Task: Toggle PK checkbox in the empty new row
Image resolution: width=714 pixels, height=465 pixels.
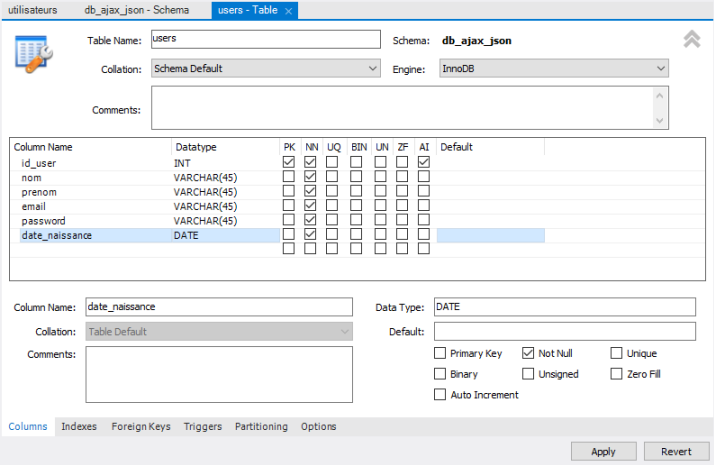Action: [x=289, y=249]
